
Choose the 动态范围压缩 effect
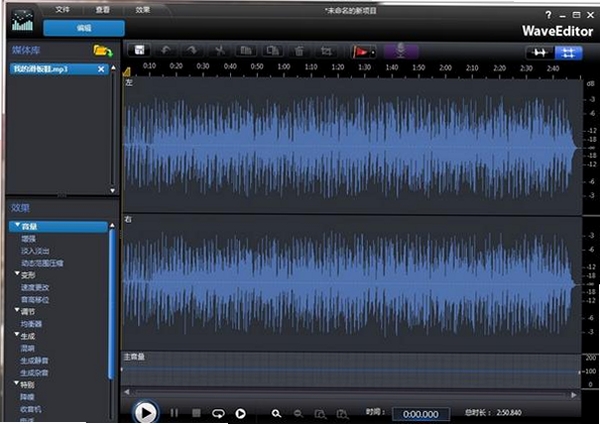point(42,263)
